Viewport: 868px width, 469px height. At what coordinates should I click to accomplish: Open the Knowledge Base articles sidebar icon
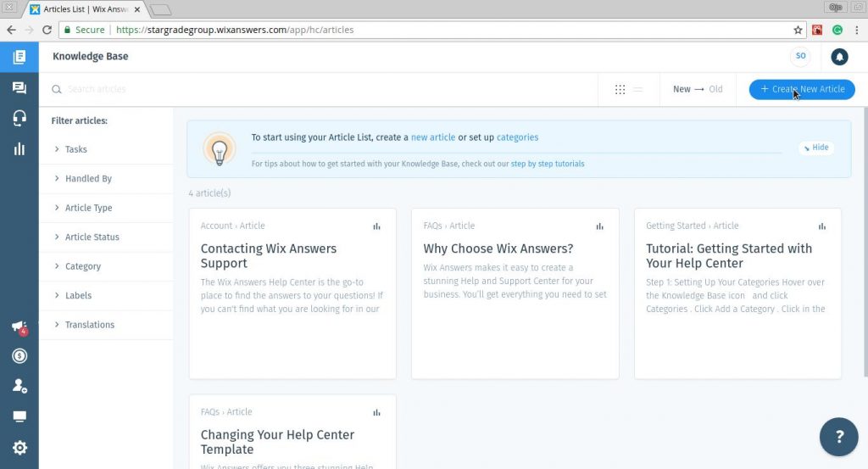click(19, 57)
